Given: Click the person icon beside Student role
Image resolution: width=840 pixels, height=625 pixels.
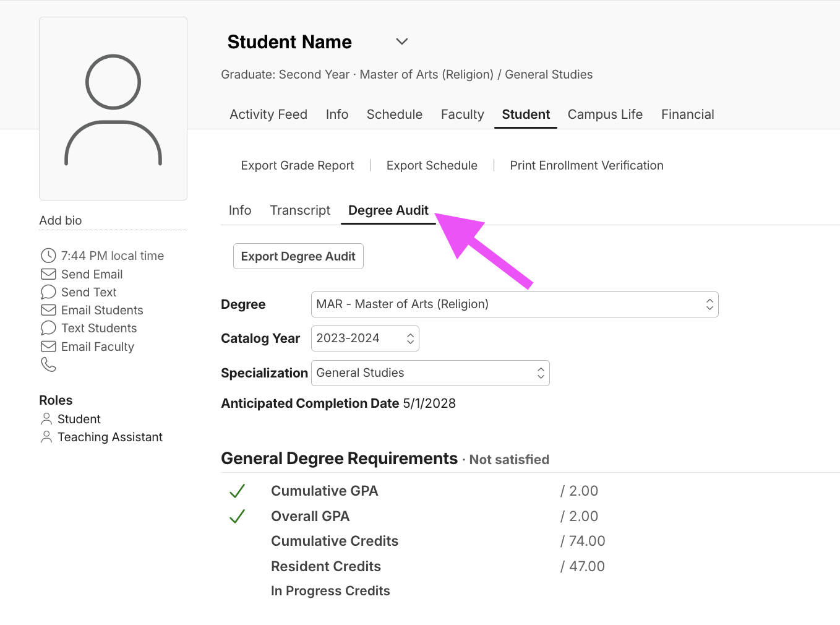Looking at the screenshot, I should pyautogui.click(x=46, y=419).
